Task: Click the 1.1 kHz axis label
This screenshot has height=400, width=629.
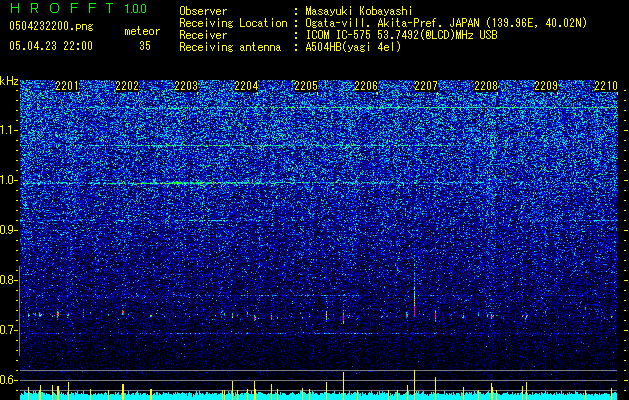Action: (x=9, y=130)
